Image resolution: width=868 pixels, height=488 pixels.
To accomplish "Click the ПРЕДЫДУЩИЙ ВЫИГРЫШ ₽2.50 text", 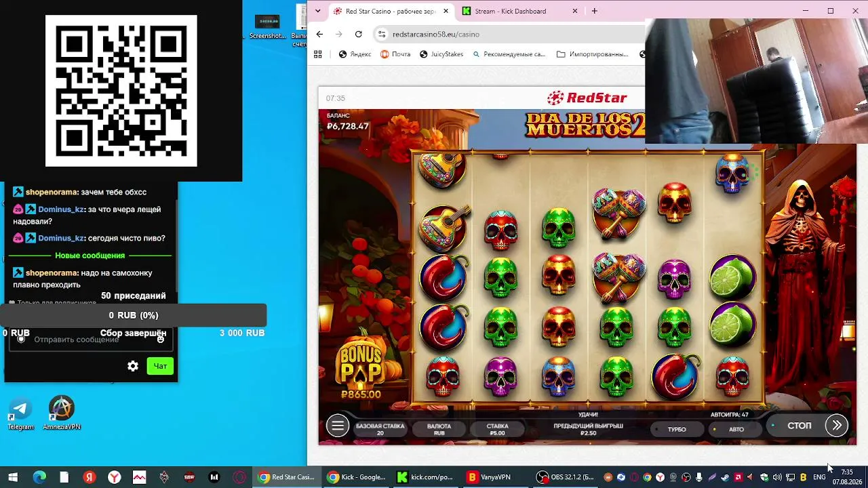I will (x=588, y=429).
